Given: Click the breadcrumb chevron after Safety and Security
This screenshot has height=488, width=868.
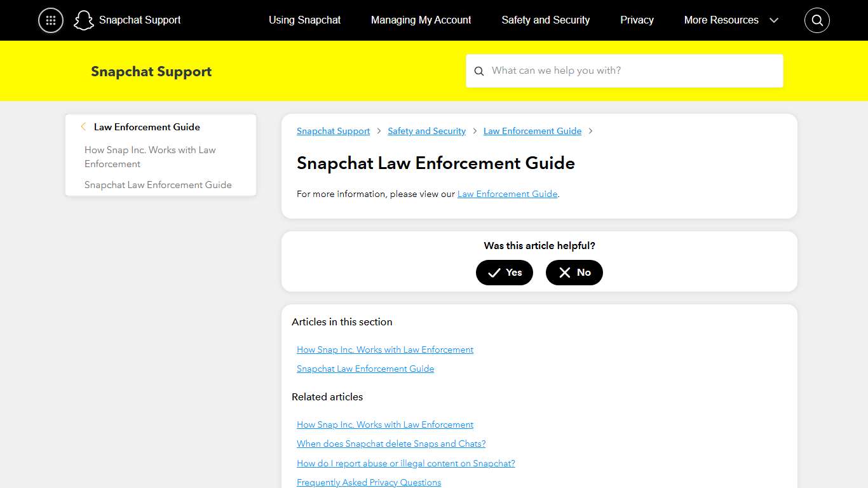Looking at the screenshot, I should tap(474, 131).
